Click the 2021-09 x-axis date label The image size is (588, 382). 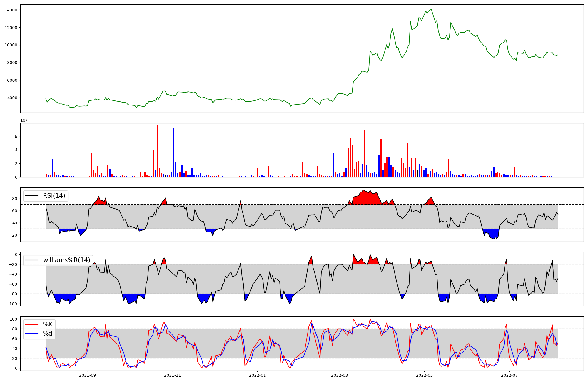(88, 375)
